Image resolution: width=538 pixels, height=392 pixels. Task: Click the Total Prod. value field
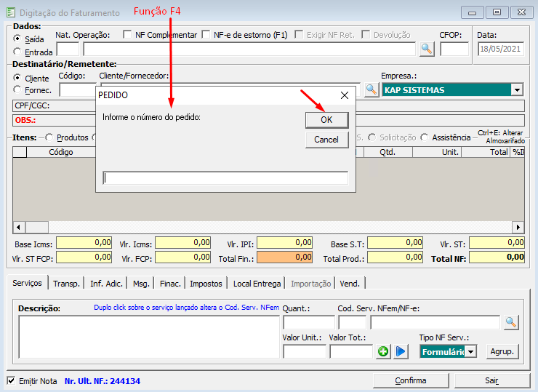[396, 257]
